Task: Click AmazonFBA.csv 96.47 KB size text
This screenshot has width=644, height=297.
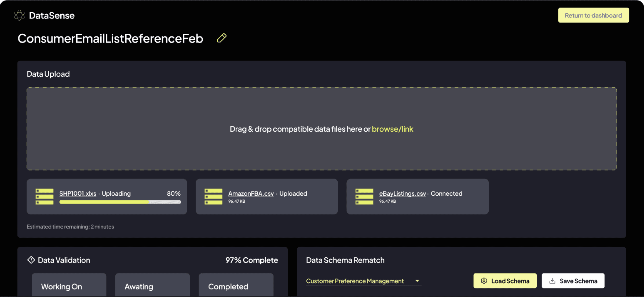Action: 237,201
